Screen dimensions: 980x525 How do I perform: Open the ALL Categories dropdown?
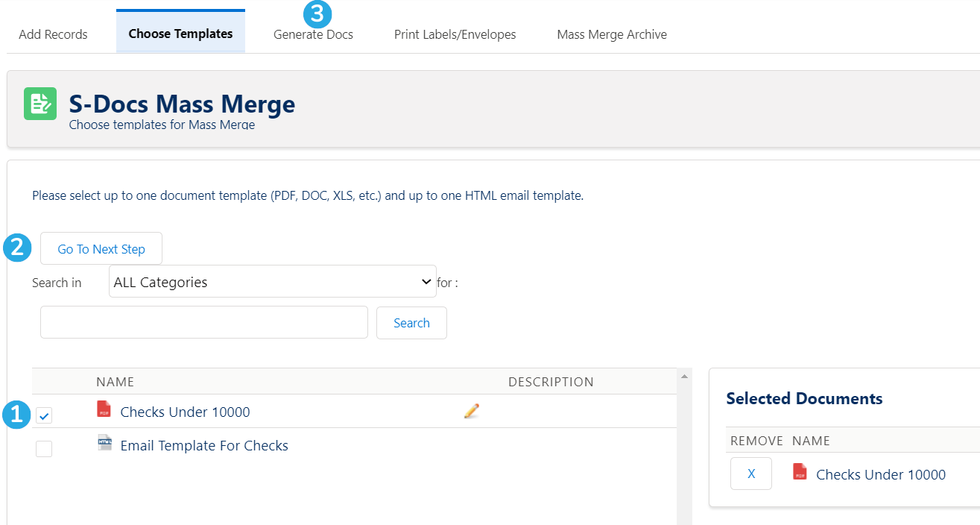(273, 282)
